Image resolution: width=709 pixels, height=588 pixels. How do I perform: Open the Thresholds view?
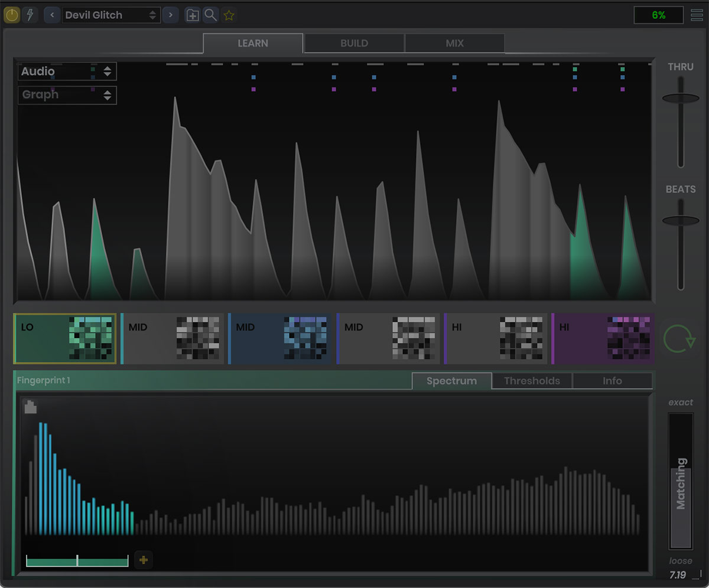point(532,381)
